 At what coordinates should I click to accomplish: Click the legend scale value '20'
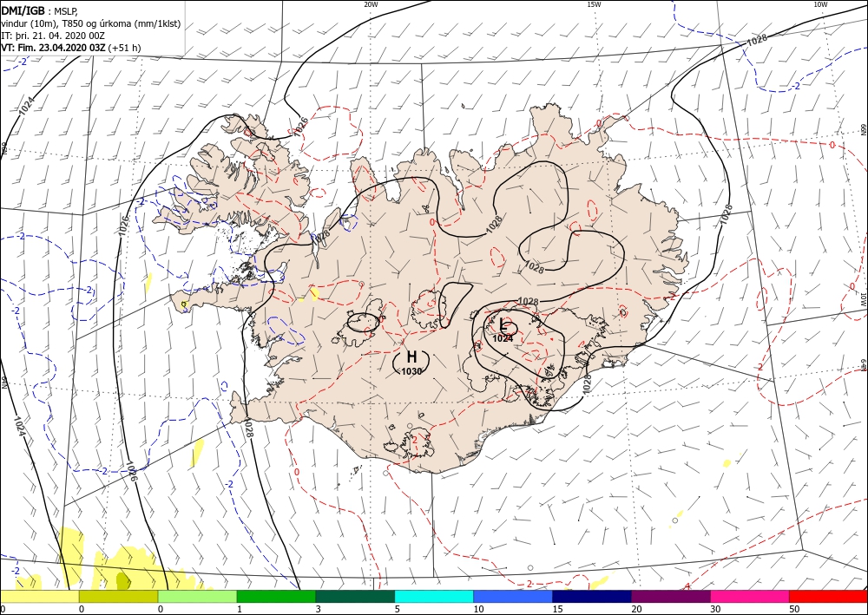tap(636, 609)
